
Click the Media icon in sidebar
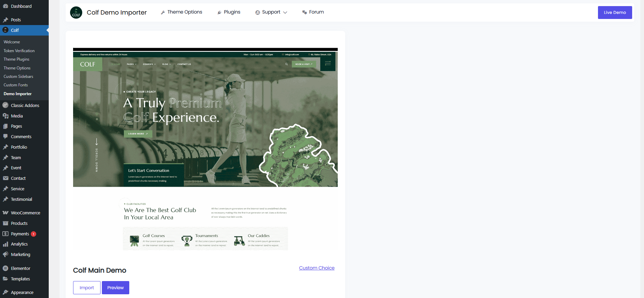pos(5,116)
